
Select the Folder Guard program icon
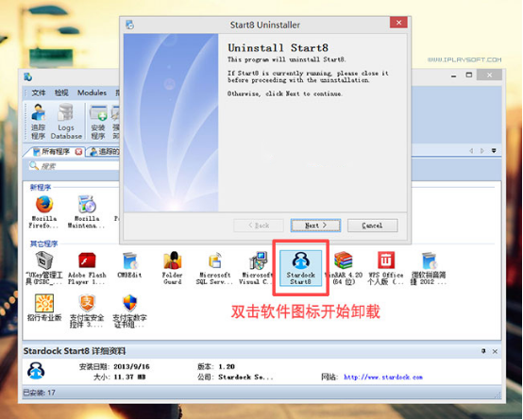[172, 268]
